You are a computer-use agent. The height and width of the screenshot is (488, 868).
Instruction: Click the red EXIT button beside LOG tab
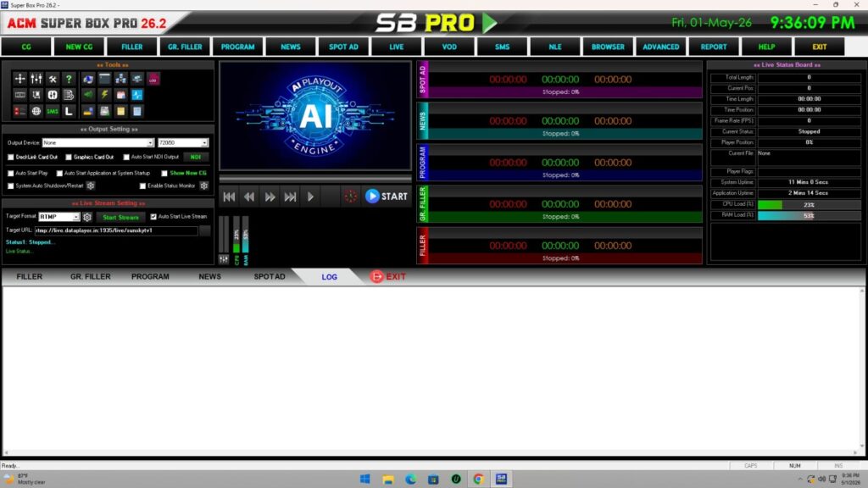coord(388,277)
